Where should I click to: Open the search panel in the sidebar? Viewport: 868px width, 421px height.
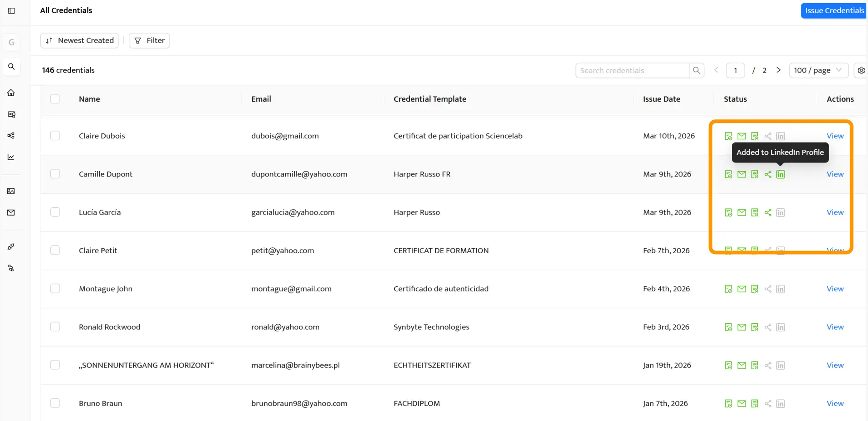[11, 66]
